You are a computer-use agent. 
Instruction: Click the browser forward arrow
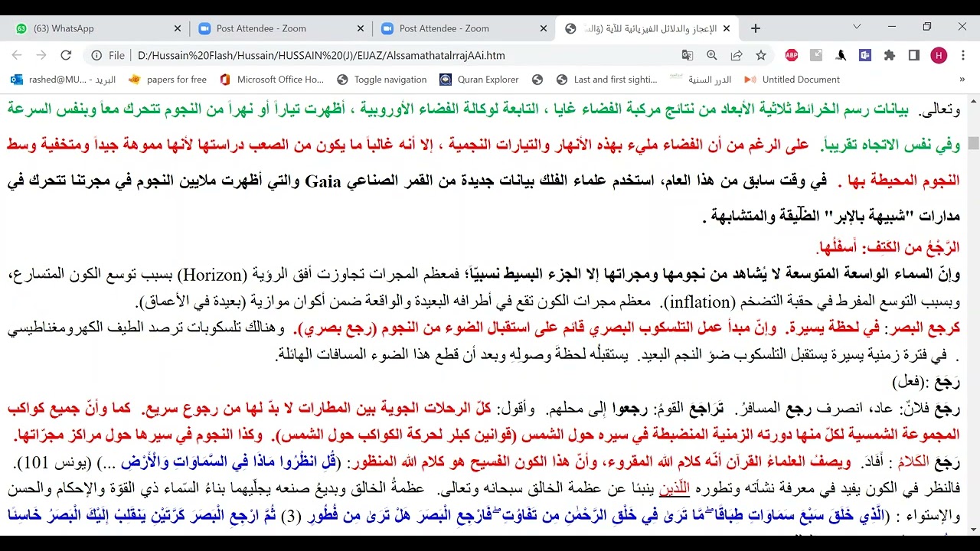(x=41, y=55)
